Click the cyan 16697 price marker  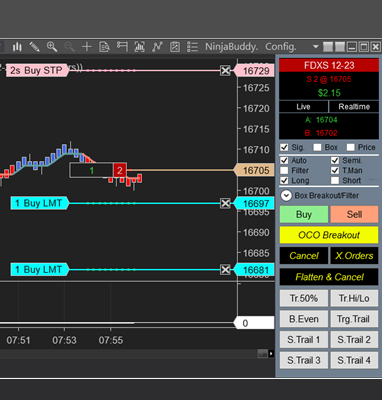point(254,203)
